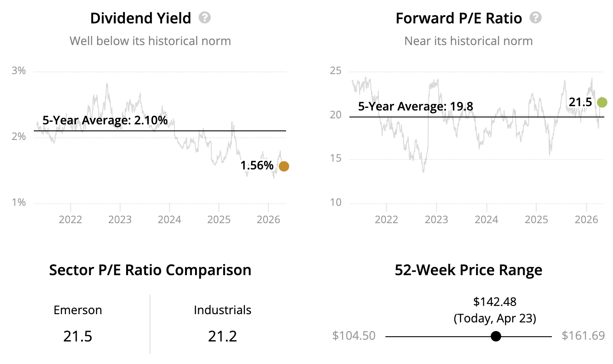
Task: Click the orange 1.56% current yield dot
Action: [284, 166]
